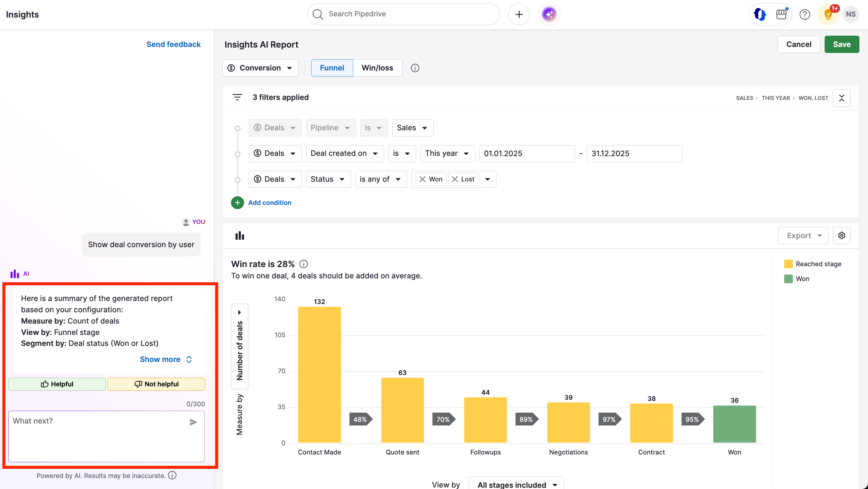Click the Send feedback link
This screenshot has height=489, width=868.
point(174,44)
